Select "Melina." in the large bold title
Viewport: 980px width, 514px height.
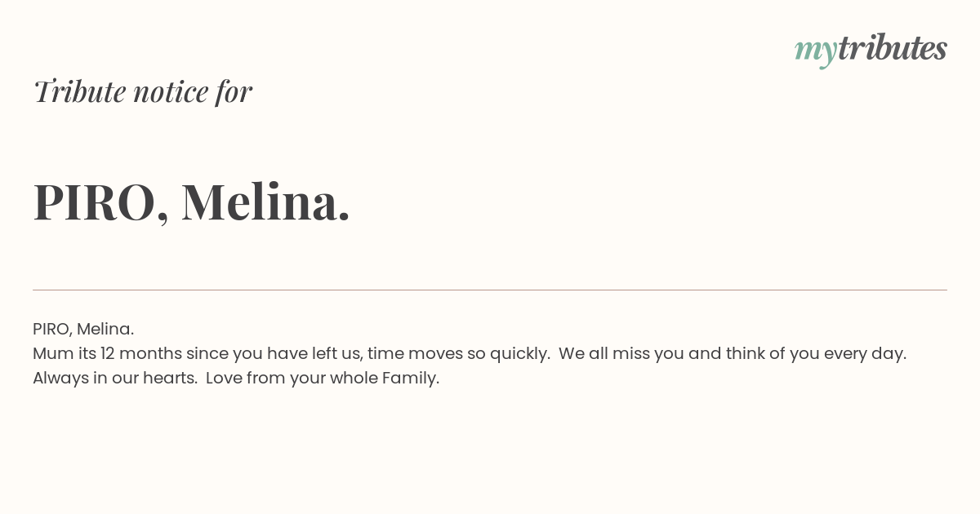pyautogui.click(x=265, y=202)
